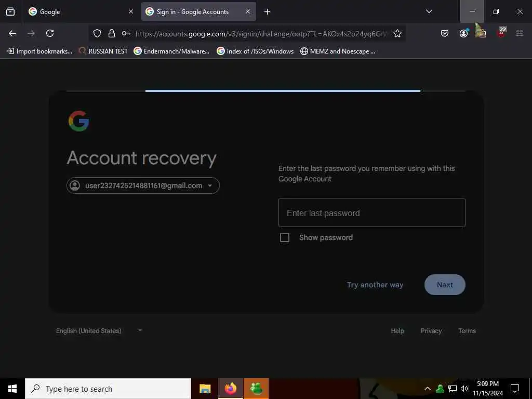This screenshot has width=532, height=399.
Task: Open the volume tray icon
Action: 464,389
